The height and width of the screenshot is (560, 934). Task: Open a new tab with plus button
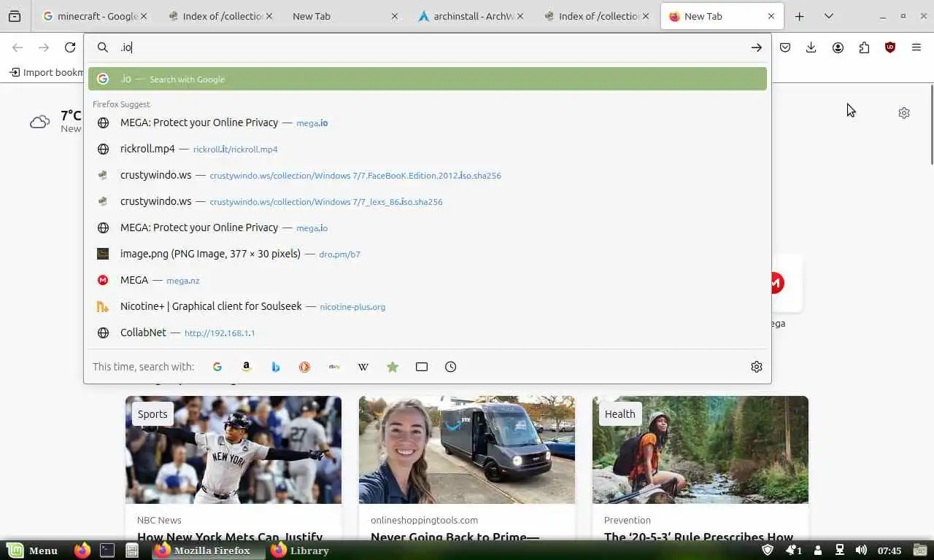tap(800, 16)
